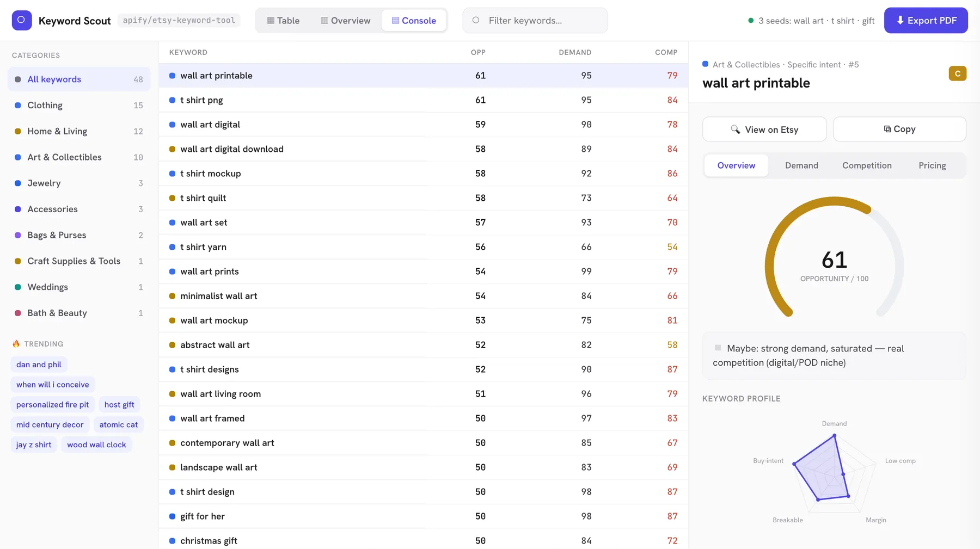Open the Competition tab in detail panel

click(867, 165)
